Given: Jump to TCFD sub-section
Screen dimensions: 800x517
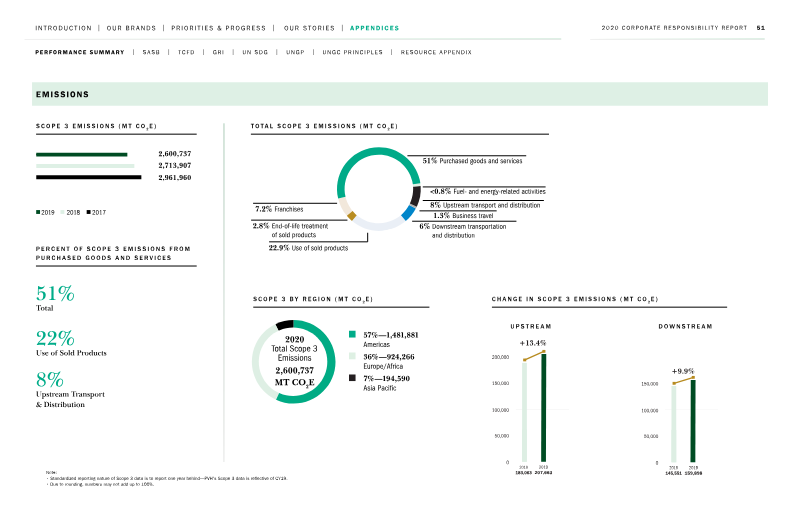Looking at the screenshot, I should tap(186, 52).
